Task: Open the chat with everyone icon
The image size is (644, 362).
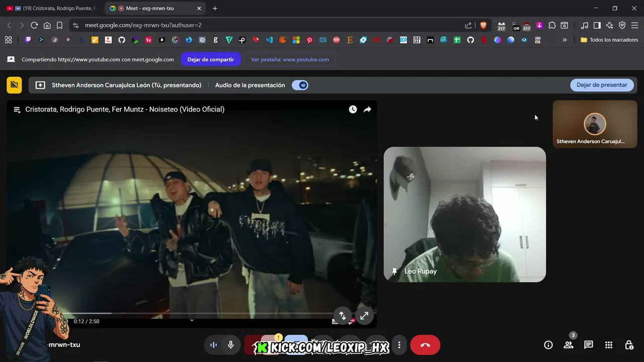Action: 589,345
